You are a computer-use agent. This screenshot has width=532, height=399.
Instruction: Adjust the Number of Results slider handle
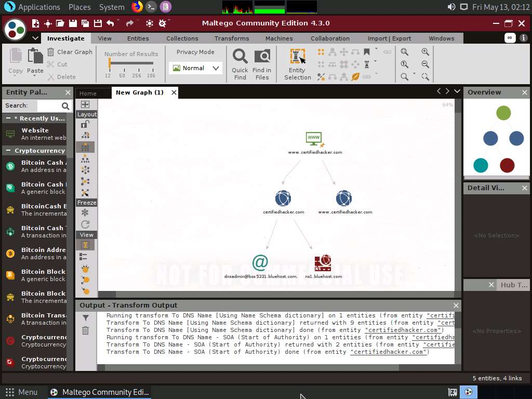point(110,63)
